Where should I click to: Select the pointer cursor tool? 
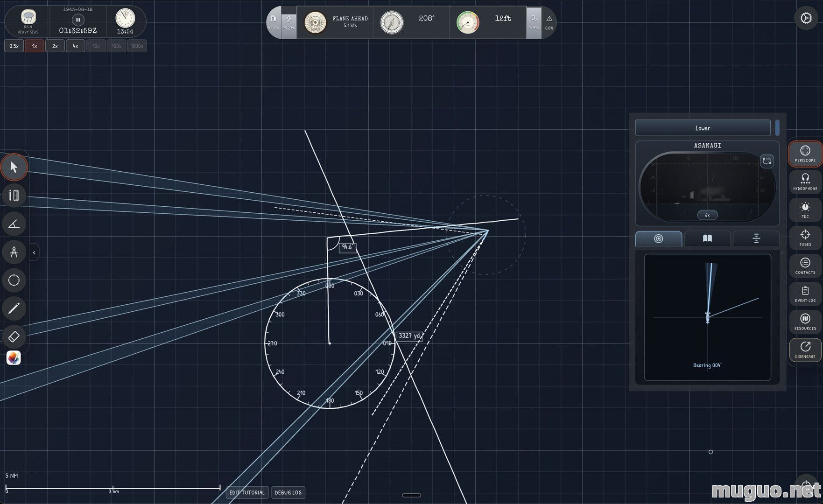click(x=14, y=167)
